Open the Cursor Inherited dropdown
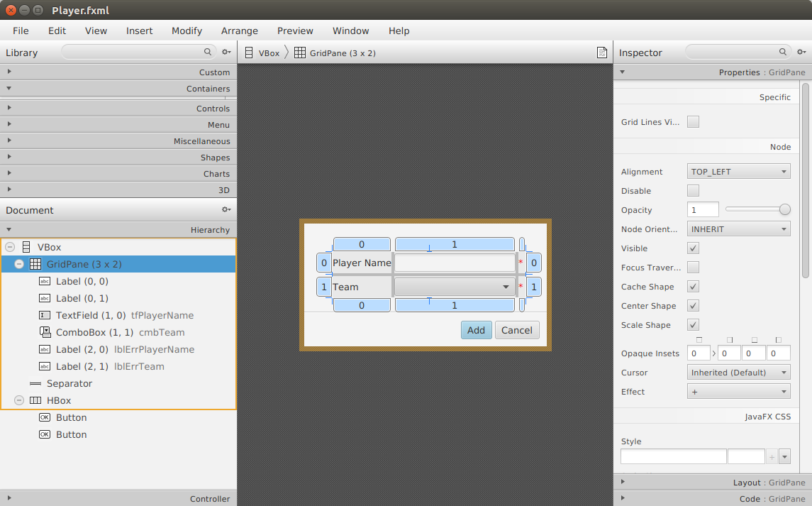The image size is (812, 506). click(738, 372)
